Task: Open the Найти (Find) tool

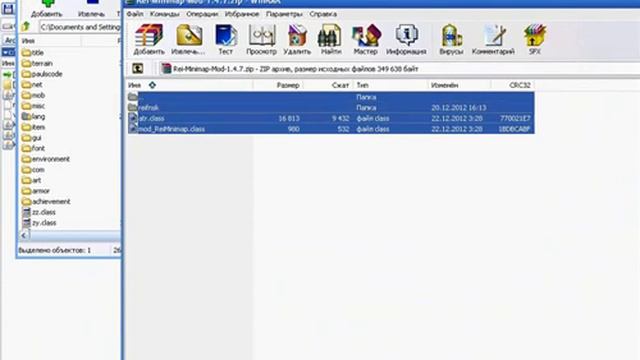Action: (330, 39)
